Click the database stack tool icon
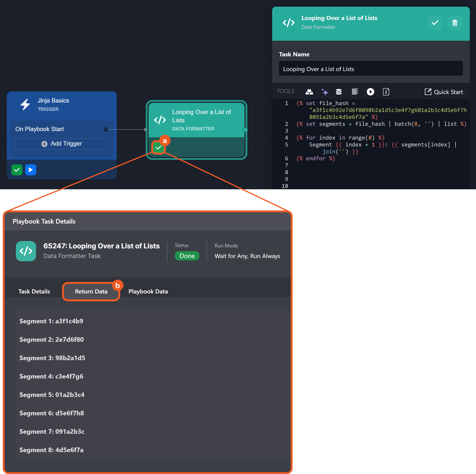 [339, 92]
